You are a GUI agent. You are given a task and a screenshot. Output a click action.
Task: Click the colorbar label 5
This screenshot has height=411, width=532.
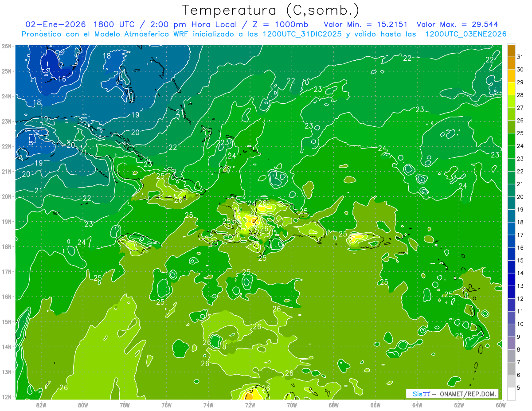click(x=519, y=388)
